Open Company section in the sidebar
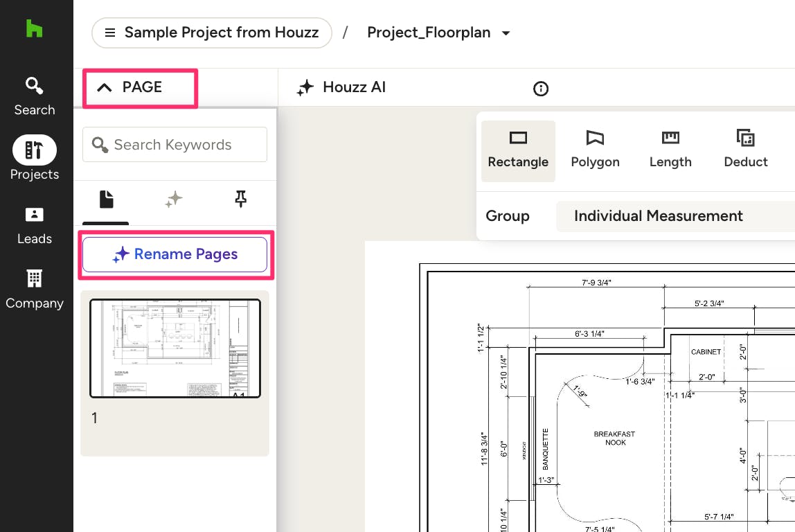This screenshot has height=532, width=795. coord(35,290)
